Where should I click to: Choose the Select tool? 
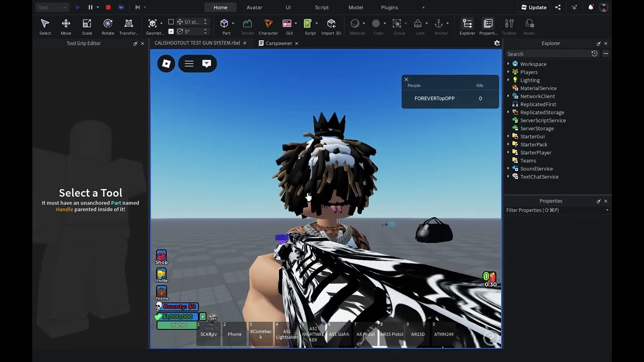(45, 27)
